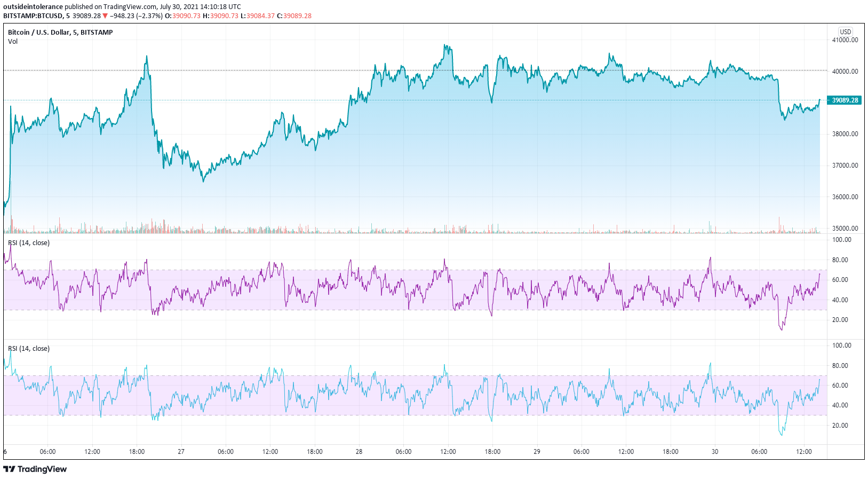The image size is (868, 479).
Task: Click the cyan pane RSI (14, close) label
Action: point(29,349)
